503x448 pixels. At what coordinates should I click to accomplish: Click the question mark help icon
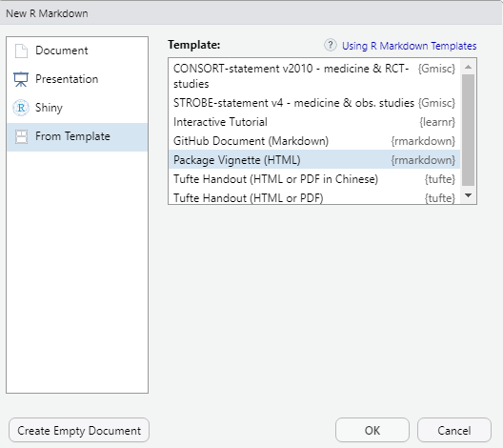[x=330, y=45]
